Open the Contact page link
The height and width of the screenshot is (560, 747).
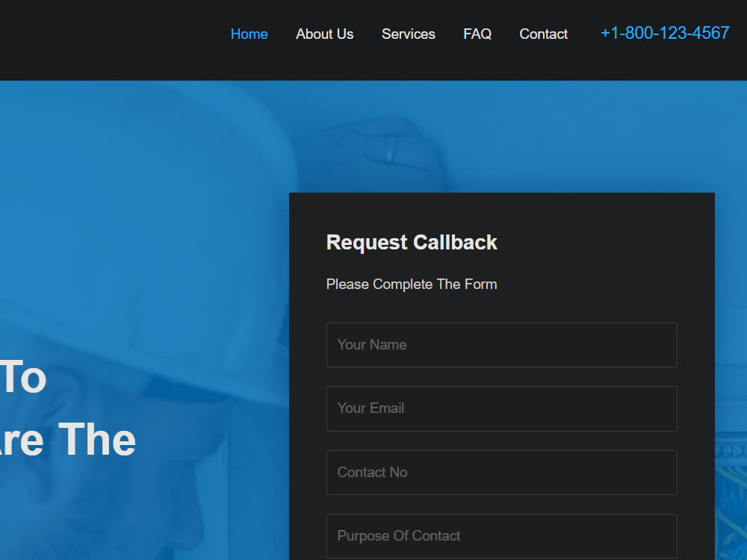click(544, 34)
